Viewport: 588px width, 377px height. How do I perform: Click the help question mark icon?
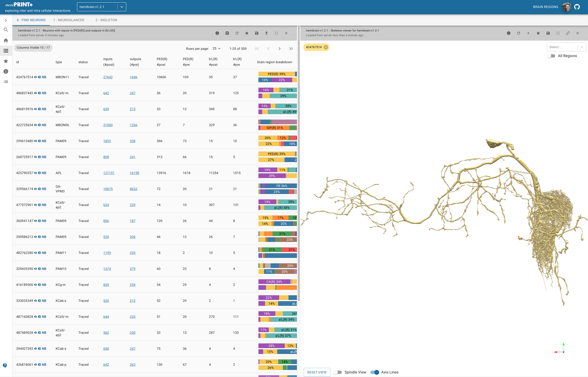coord(5,365)
